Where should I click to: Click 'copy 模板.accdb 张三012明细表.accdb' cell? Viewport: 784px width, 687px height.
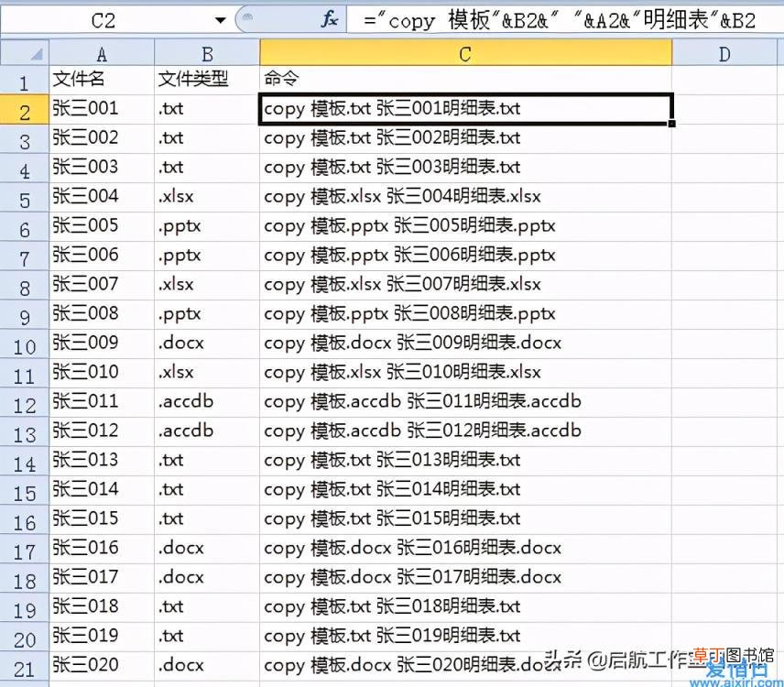coord(465,431)
